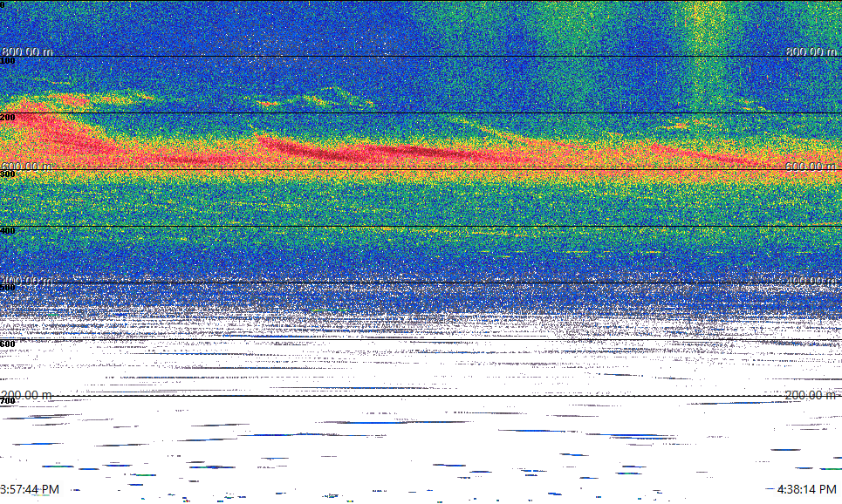This screenshot has height=504, width=842.
Task: Select the right 800.00 m altitude label
Action: point(811,51)
